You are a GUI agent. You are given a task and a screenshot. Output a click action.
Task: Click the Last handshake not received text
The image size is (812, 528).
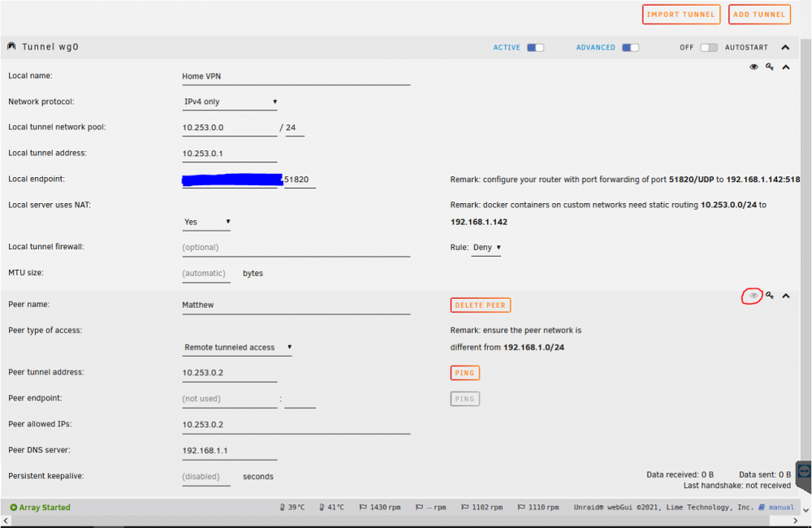[x=737, y=486]
